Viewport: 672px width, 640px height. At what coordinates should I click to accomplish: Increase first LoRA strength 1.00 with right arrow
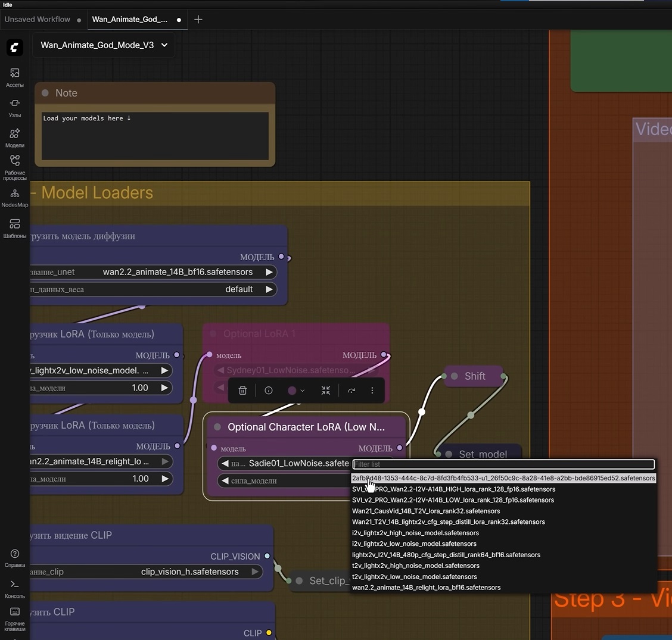click(164, 388)
